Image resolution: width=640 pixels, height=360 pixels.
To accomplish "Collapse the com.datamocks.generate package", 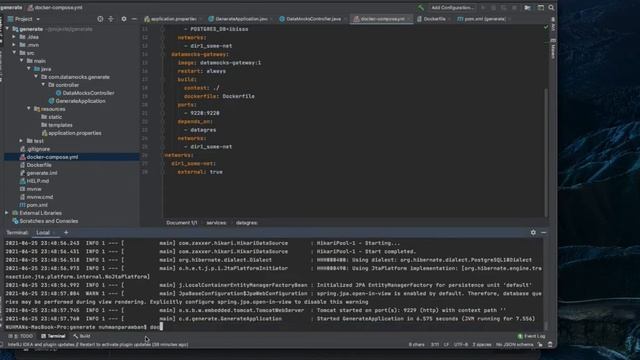I will click(x=36, y=77).
